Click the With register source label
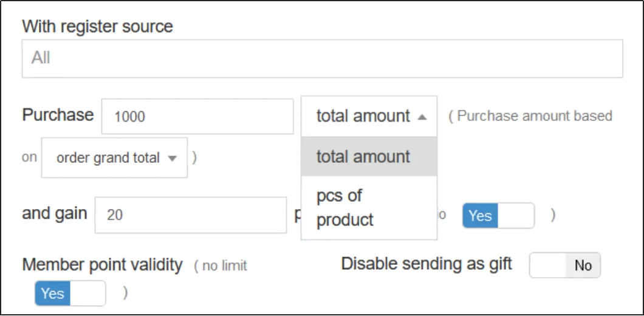Viewport: 644px width, 316px height. (x=97, y=27)
